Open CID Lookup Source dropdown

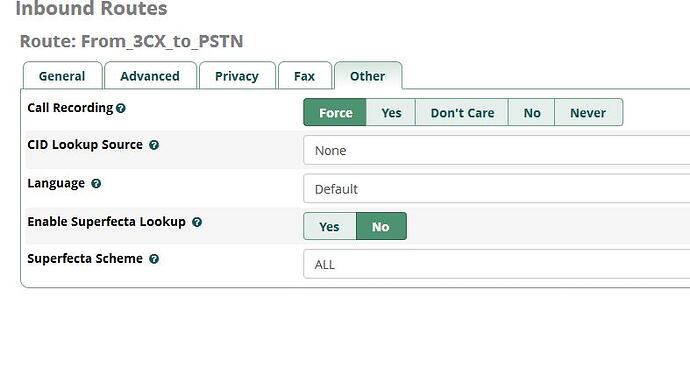point(497,150)
